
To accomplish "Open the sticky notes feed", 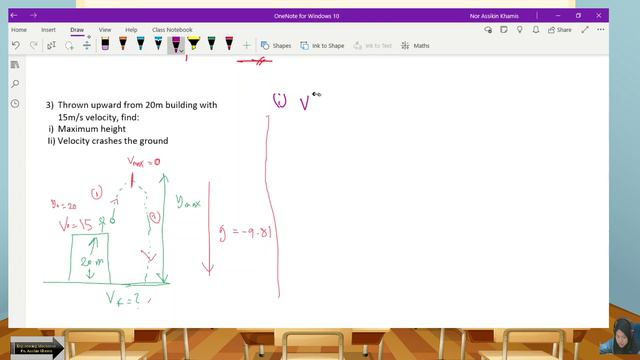I will 504,30.
